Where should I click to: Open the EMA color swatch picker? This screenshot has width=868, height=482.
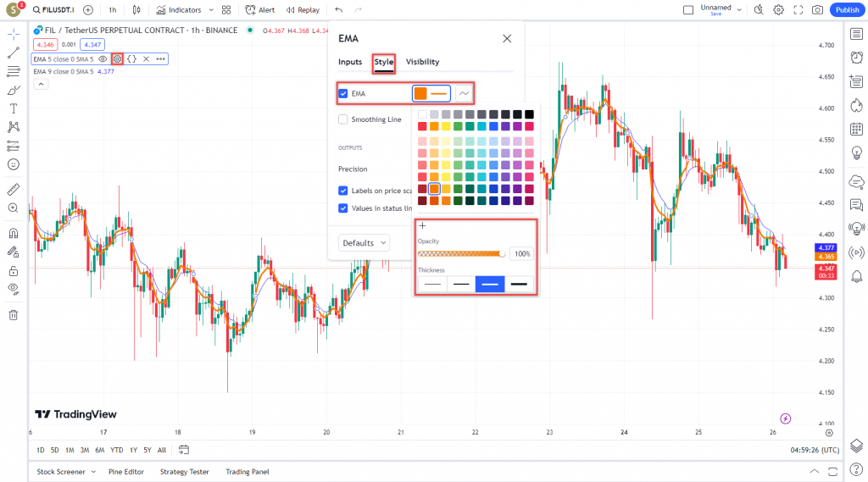pos(431,93)
